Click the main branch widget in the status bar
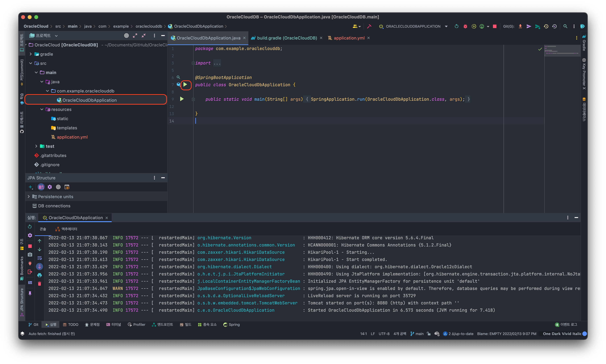606x364 pixels. point(417,334)
